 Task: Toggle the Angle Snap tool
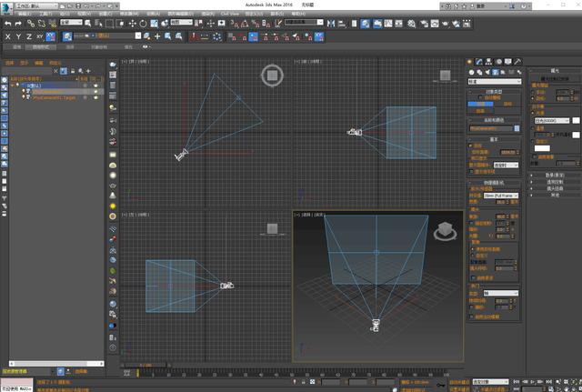(245, 24)
